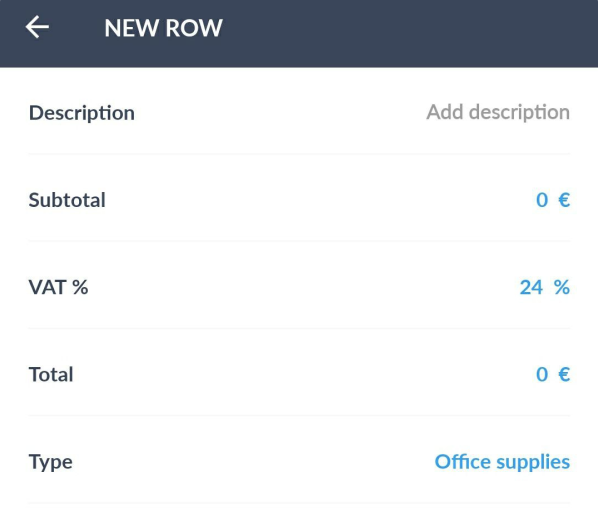Go back using the left arrow icon
Viewport: 600px width, 526px height.
tap(37, 27)
